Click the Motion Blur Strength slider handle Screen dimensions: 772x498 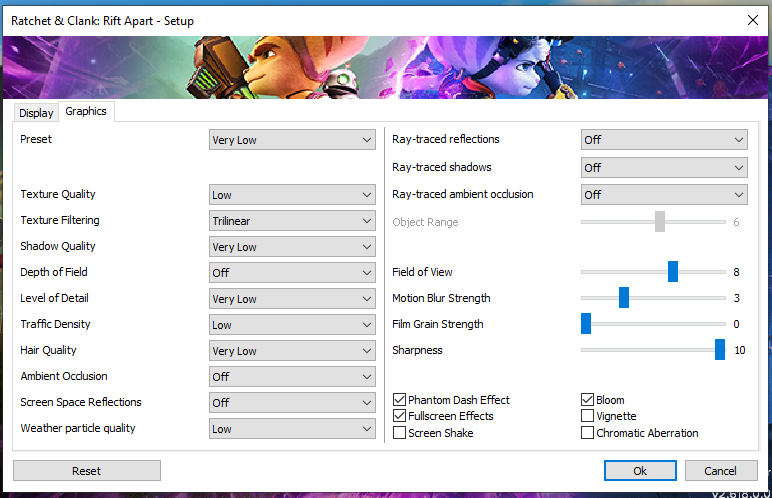(x=624, y=298)
